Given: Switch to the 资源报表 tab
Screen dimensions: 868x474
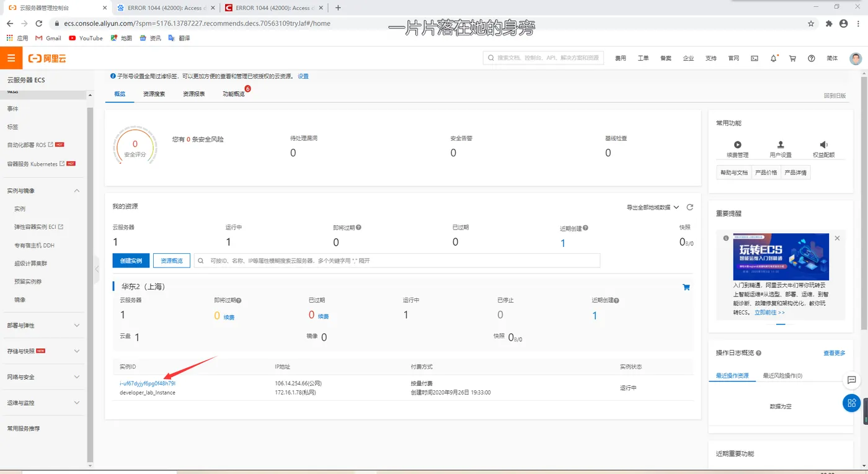Looking at the screenshot, I should pos(194,94).
